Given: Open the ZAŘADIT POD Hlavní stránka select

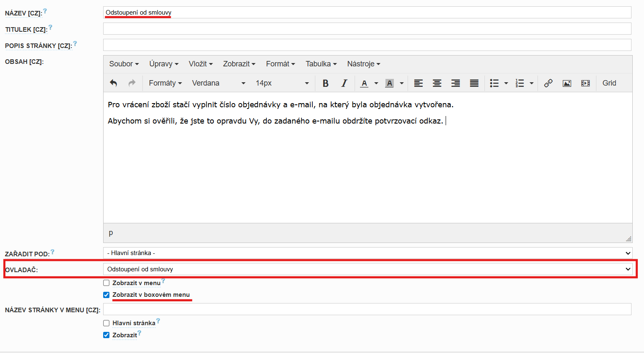Looking at the screenshot, I should 368,253.
